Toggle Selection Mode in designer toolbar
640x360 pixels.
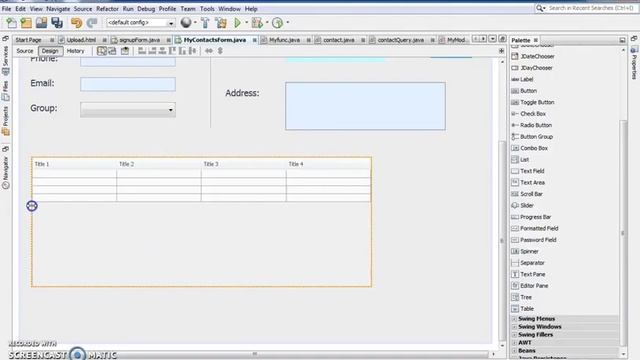pyautogui.click(x=102, y=51)
